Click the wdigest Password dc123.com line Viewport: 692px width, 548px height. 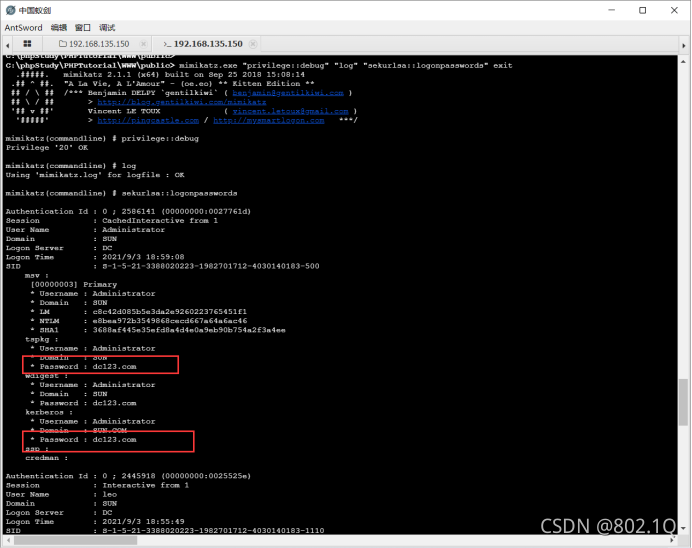84,403
